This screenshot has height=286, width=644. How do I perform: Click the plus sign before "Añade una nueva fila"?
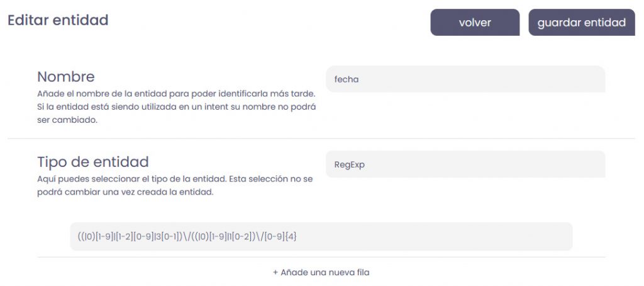click(x=275, y=272)
